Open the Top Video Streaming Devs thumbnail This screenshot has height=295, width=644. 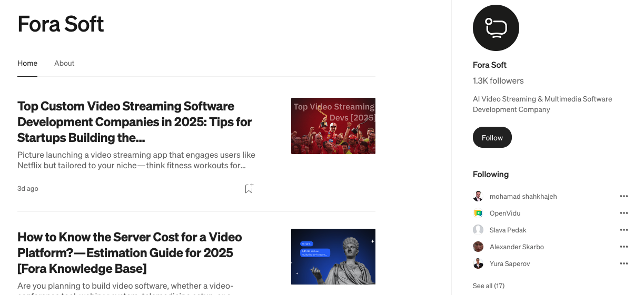pyautogui.click(x=333, y=126)
